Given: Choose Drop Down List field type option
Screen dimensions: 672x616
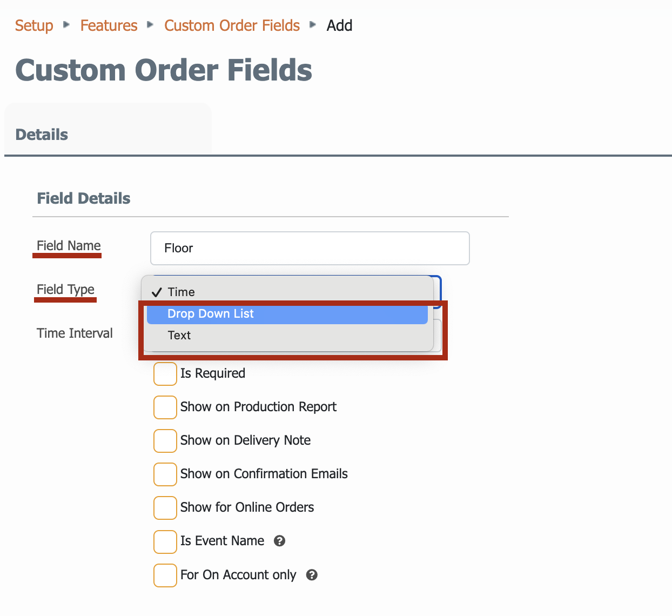Looking at the screenshot, I should (287, 314).
